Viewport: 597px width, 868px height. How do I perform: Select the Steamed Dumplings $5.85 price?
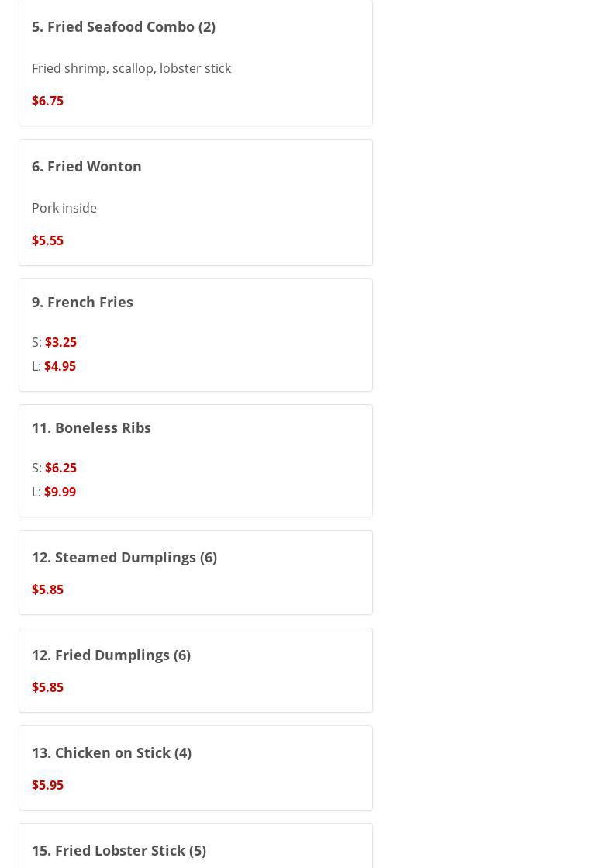(47, 590)
